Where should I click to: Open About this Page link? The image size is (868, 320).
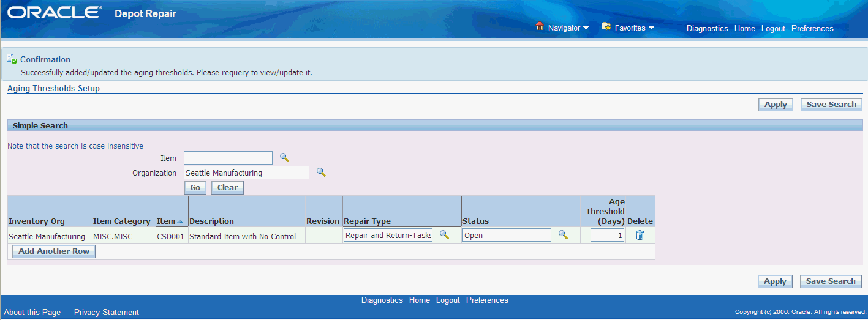[32, 312]
